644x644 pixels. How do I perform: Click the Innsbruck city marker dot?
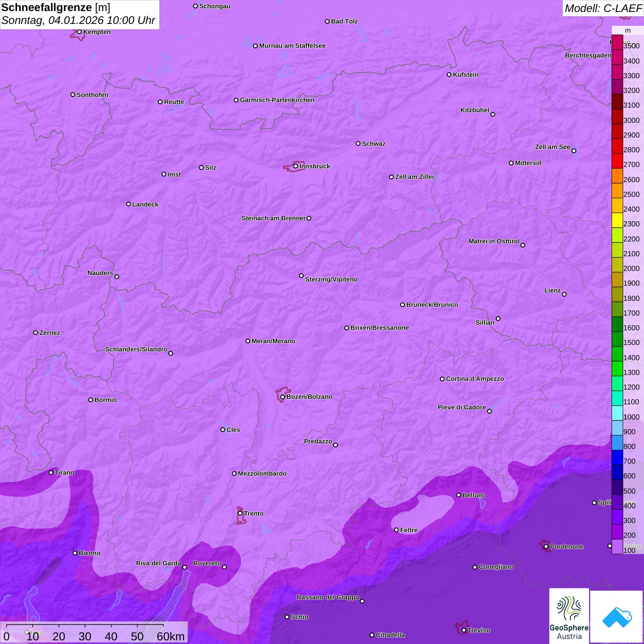[295, 166]
